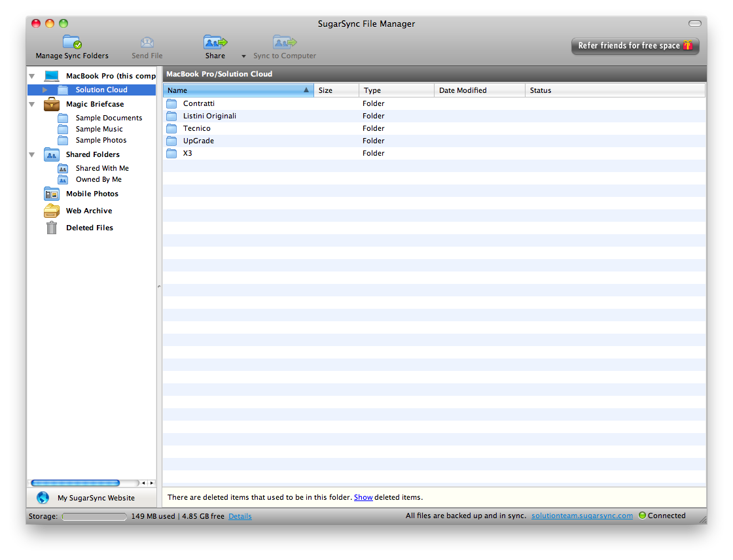Select Mobile Photos label in sidebar
This screenshot has height=560, width=733.
pyautogui.click(x=92, y=194)
